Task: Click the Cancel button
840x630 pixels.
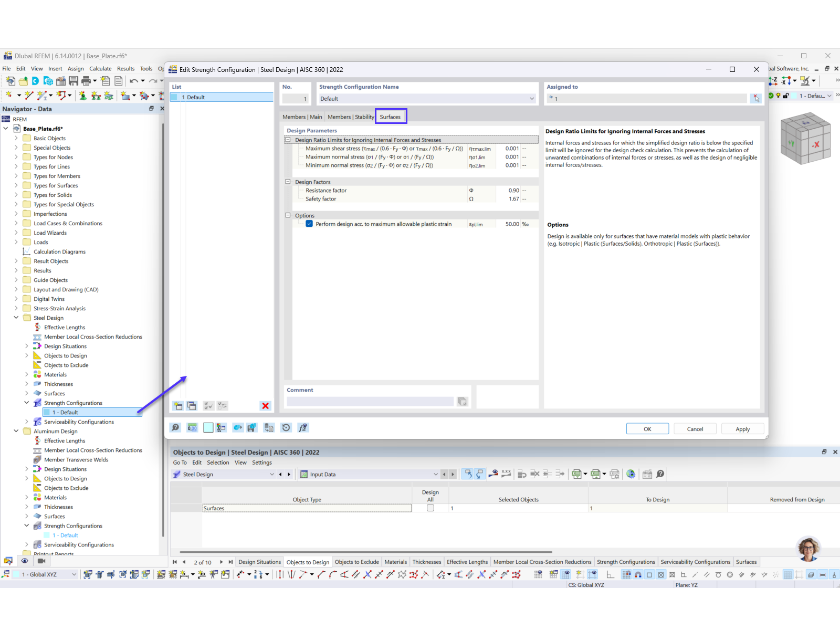Action: click(x=695, y=429)
